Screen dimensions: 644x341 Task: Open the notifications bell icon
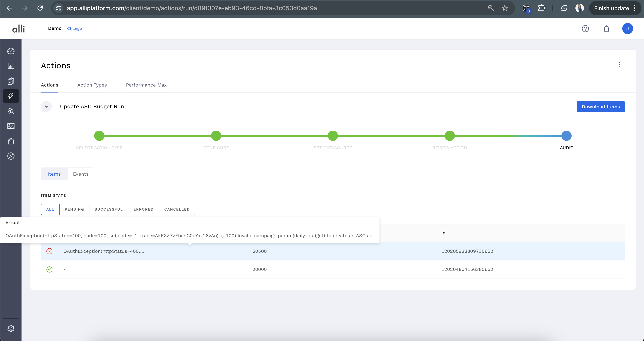point(606,29)
